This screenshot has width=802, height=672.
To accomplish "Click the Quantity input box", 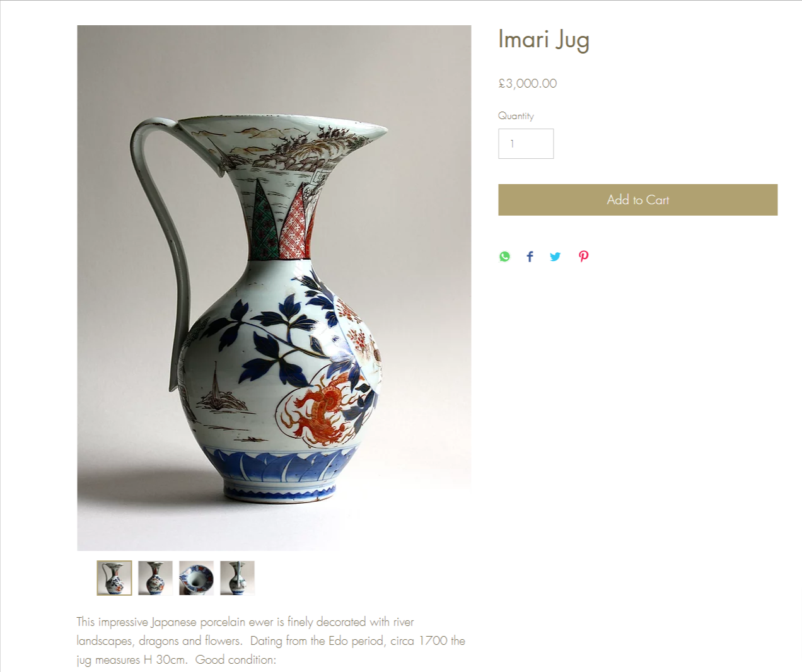I will pos(526,144).
